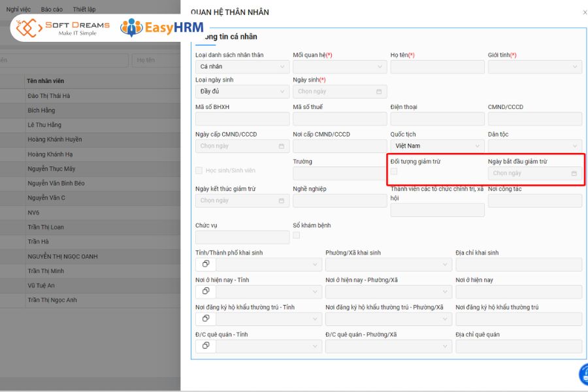
Task: Click the Nơi công tác input field
Action: point(534,201)
